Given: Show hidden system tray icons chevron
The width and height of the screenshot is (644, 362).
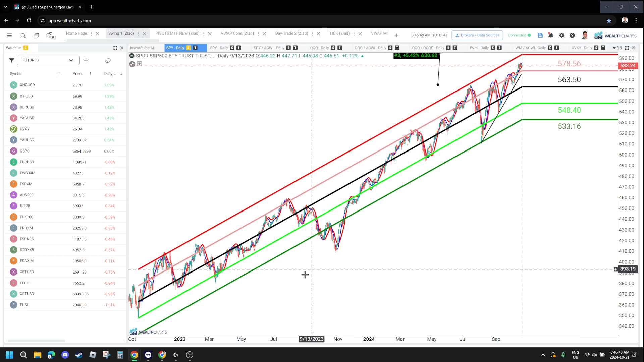Looking at the screenshot, I should (543, 355).
